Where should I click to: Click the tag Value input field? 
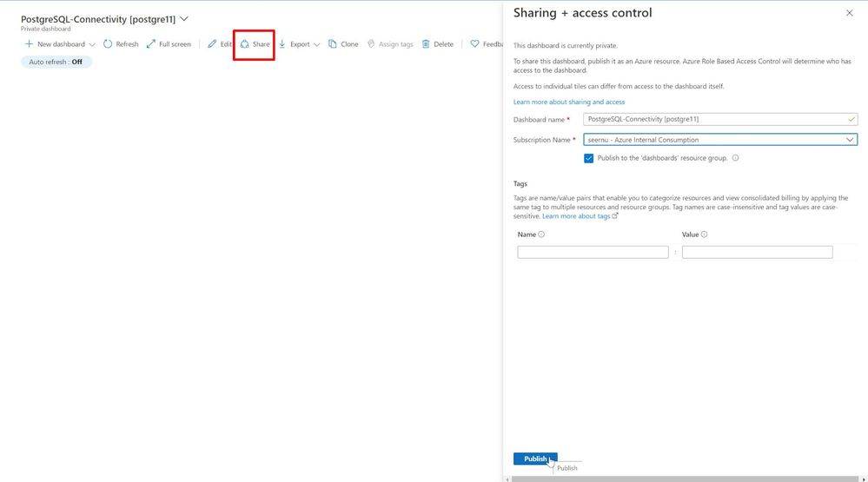(x=758, y=253)
